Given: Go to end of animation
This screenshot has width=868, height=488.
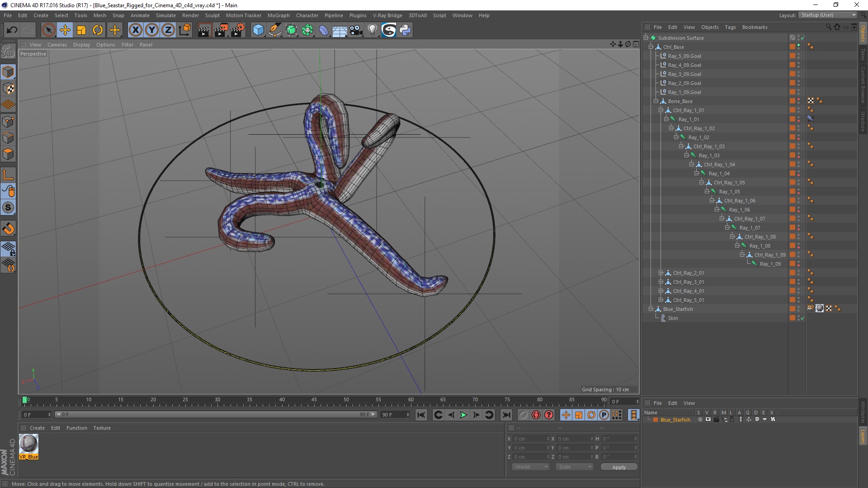Looking at the screenshot, I should [x=506, y=415].
